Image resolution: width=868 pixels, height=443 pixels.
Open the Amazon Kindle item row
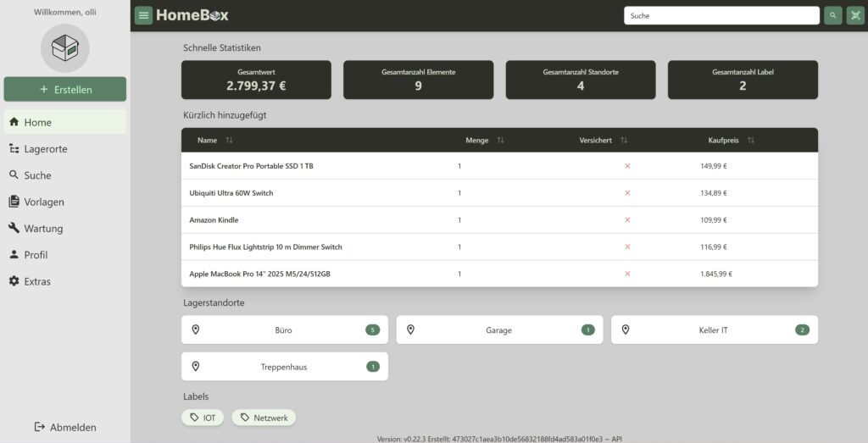[214, 220]
